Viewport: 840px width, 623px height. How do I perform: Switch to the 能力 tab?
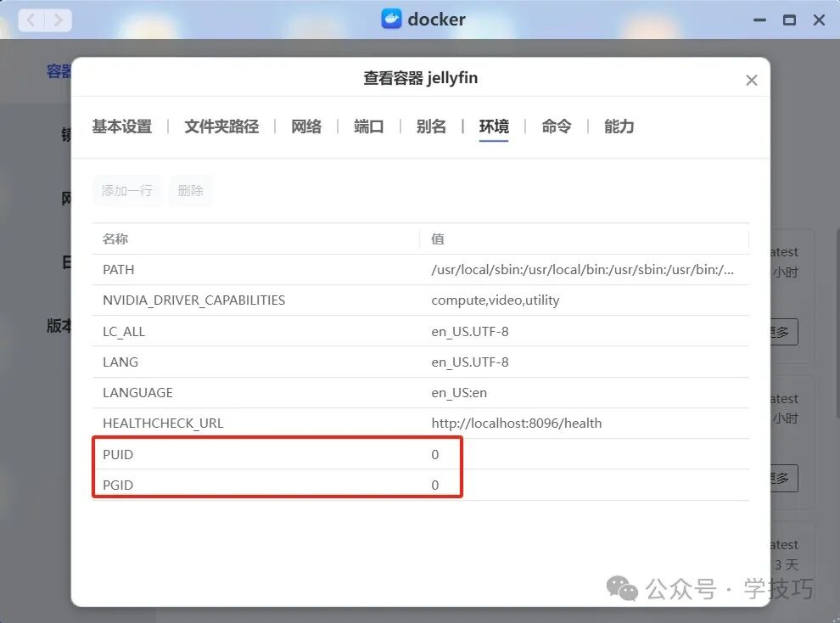[619, 126]
